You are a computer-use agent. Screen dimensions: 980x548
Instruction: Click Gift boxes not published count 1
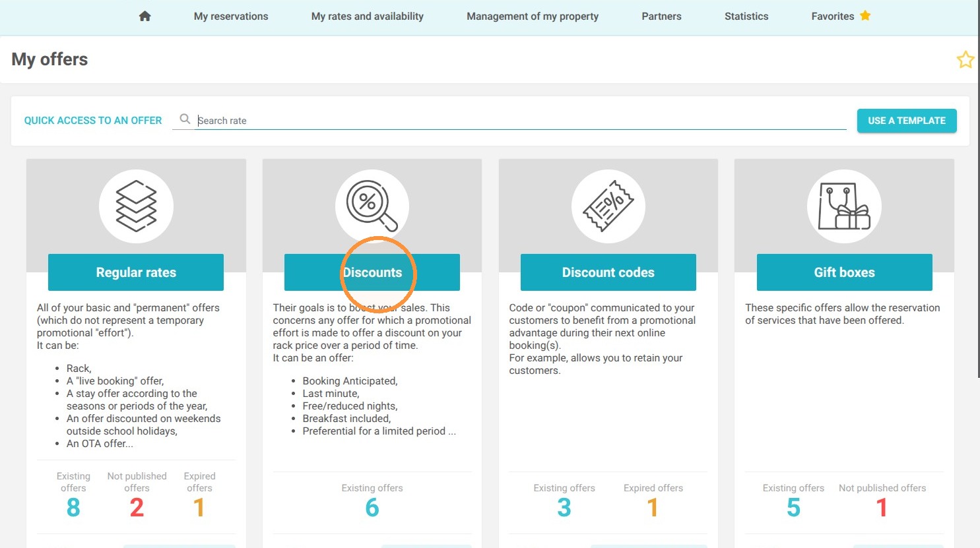click(x=882, y=507)
